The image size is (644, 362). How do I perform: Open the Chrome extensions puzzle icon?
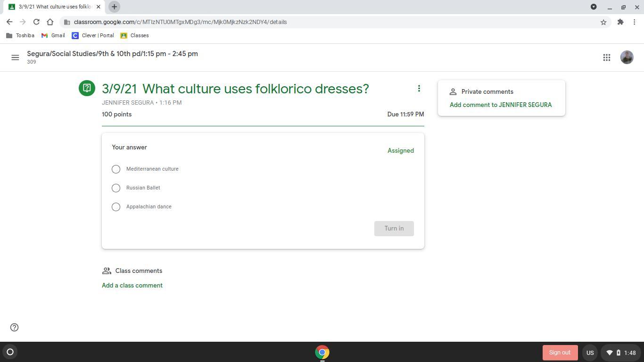tap(620, 22)
